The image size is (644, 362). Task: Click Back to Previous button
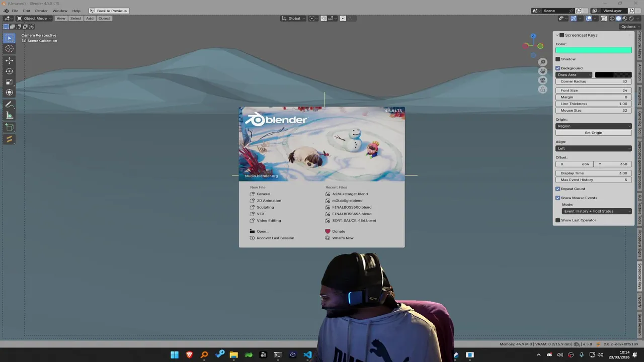(x=109, y=11)
